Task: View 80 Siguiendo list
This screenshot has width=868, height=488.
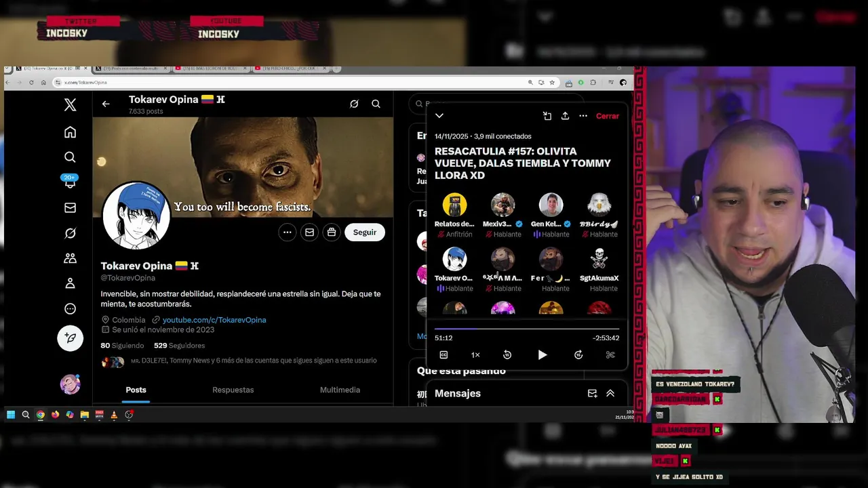Action: [x=122, y=346]
